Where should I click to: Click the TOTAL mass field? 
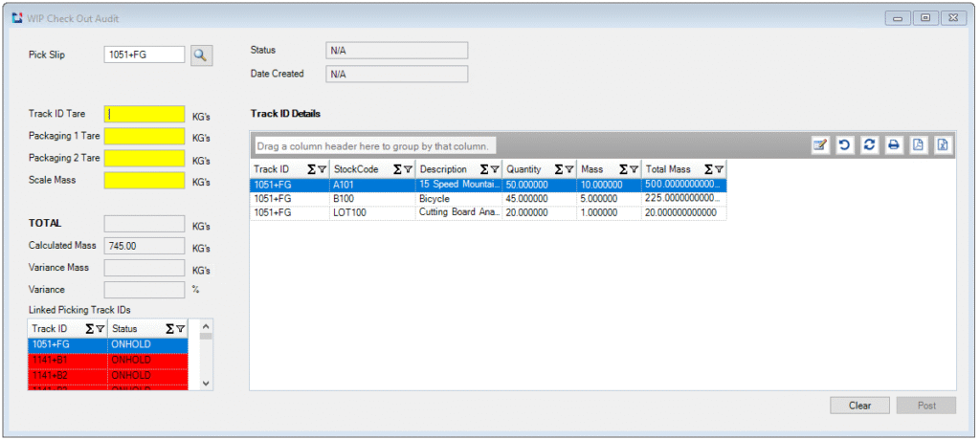(x=145, y=225)
